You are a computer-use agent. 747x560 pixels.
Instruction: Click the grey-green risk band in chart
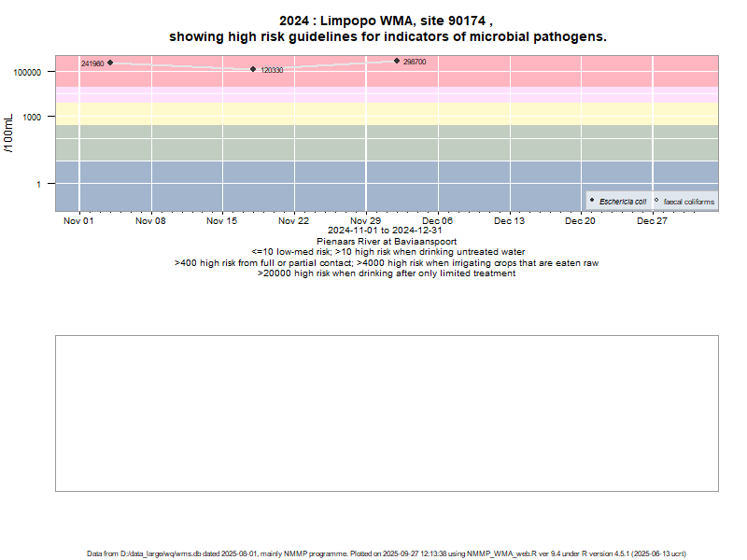373,142
